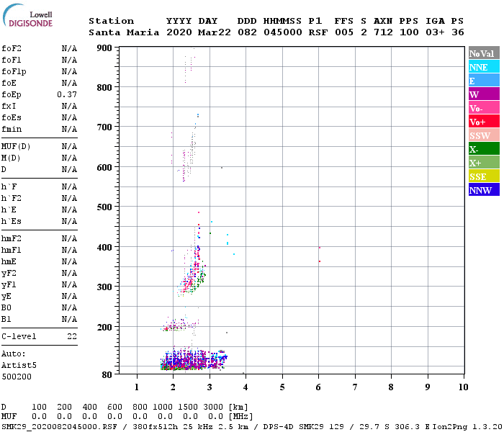504x432 pixels.
Task: Click the red Vo+ echo near 6 MHz
Action: tap(319, 261)
